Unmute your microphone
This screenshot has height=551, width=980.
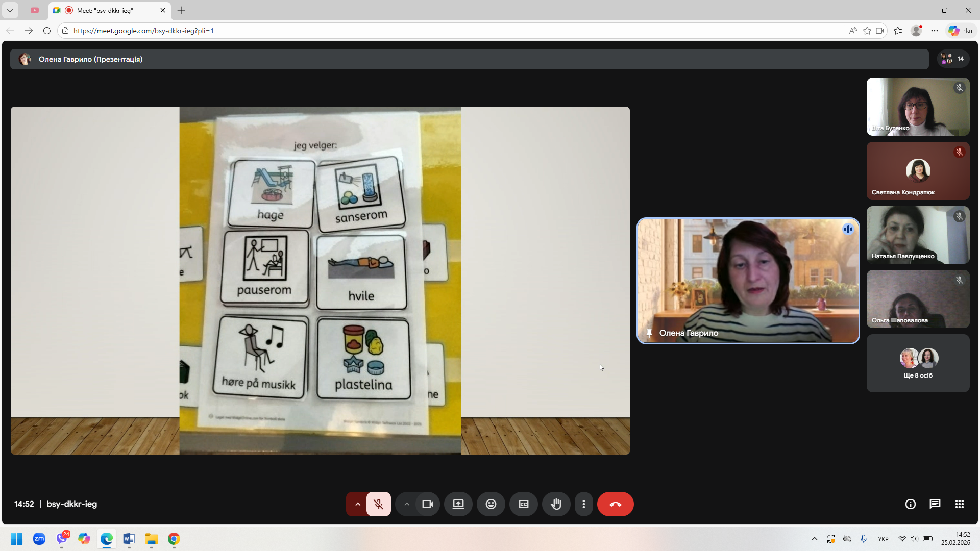coord(378,504)
